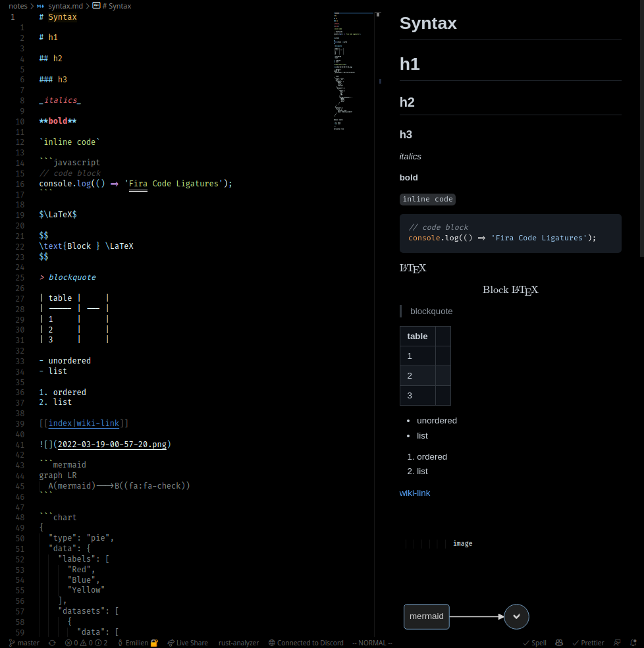The height and width of the screenshot is (648, 644).
Task: Open the 2022-03-19-00-57-20.png path in editor
Action: coord(112,445)
